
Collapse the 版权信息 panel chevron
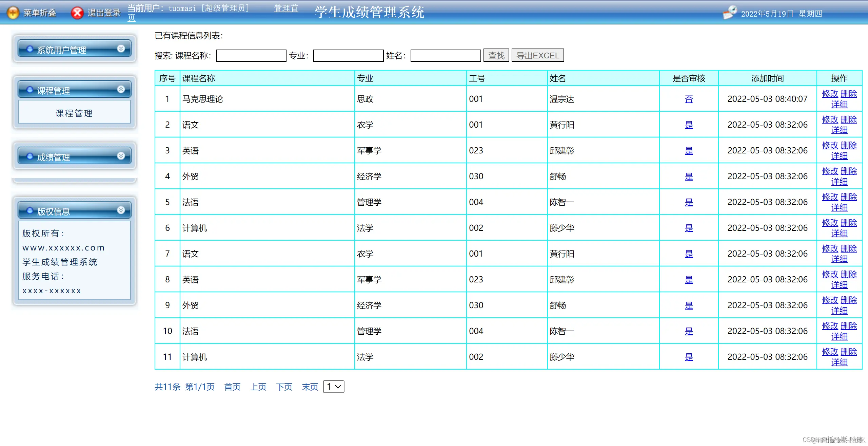121,210
